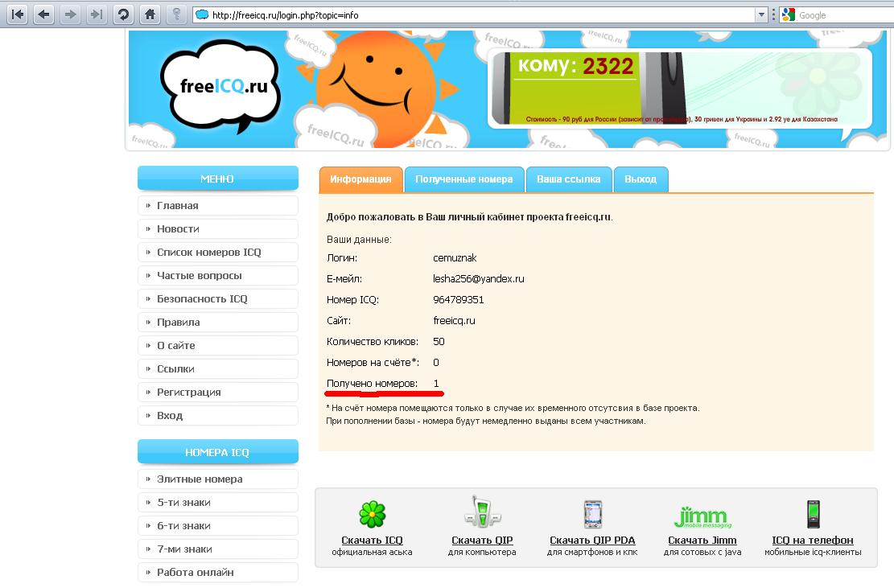Click the mobile phone ICQ icon
The height and width of the screenshot is (588, 894).
[x=813, y=514]
